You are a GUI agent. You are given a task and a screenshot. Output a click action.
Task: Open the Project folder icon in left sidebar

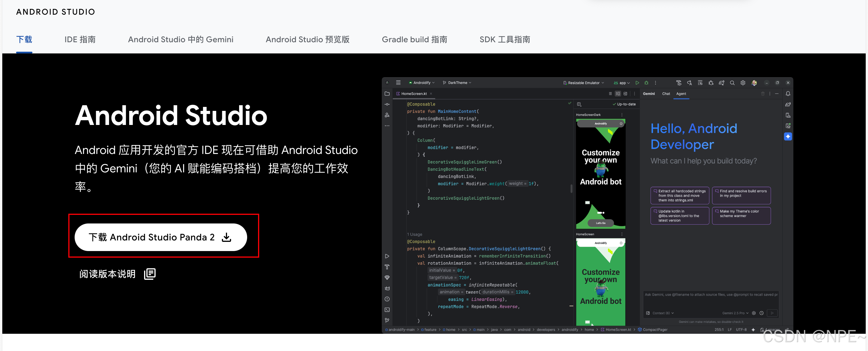[x=387, y=94]
